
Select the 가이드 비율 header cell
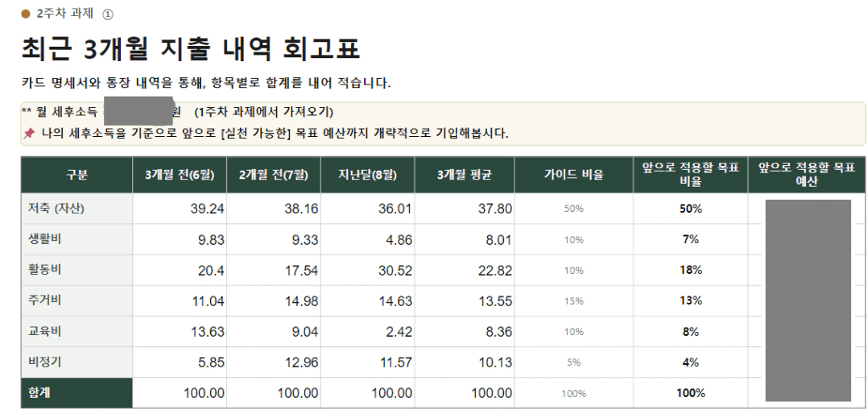tap(573, 175)
